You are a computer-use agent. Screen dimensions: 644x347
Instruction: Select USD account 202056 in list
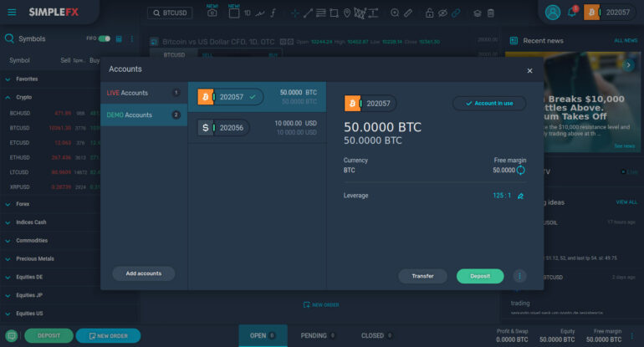(x=257, y=128)
